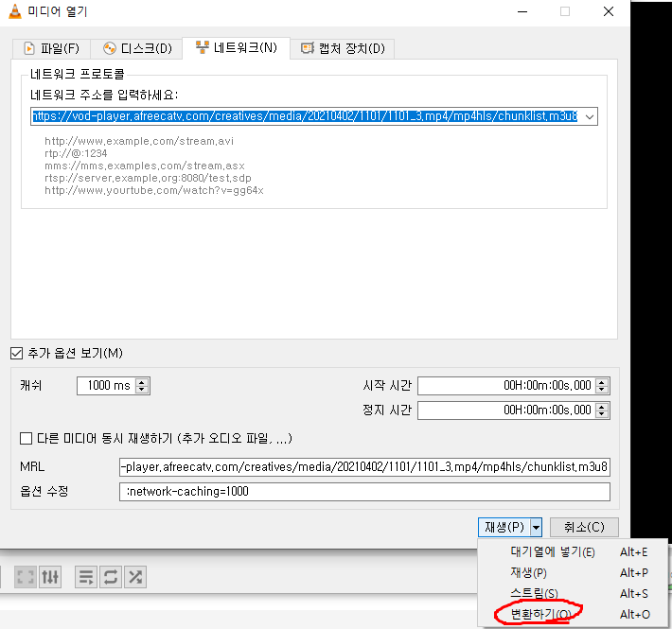
Task: Toggle shuffle icon in VLC main window
Action: pos(135,577)
